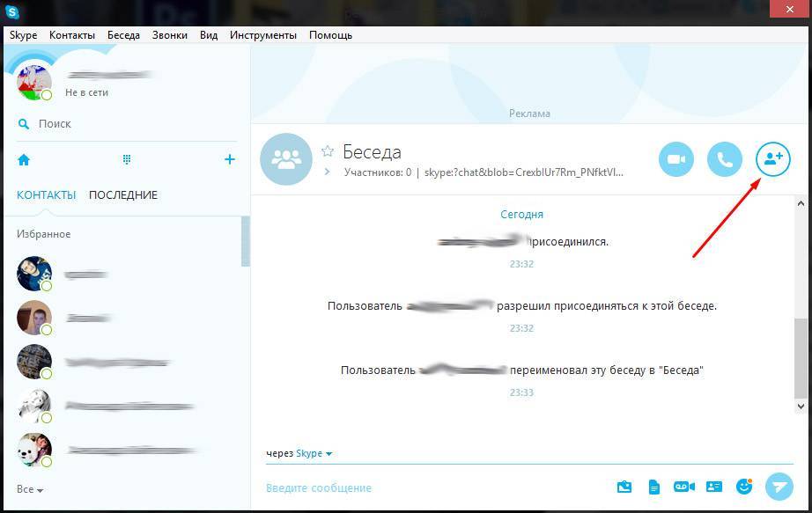Open the Беседа menu

click(x=124, y=35)
